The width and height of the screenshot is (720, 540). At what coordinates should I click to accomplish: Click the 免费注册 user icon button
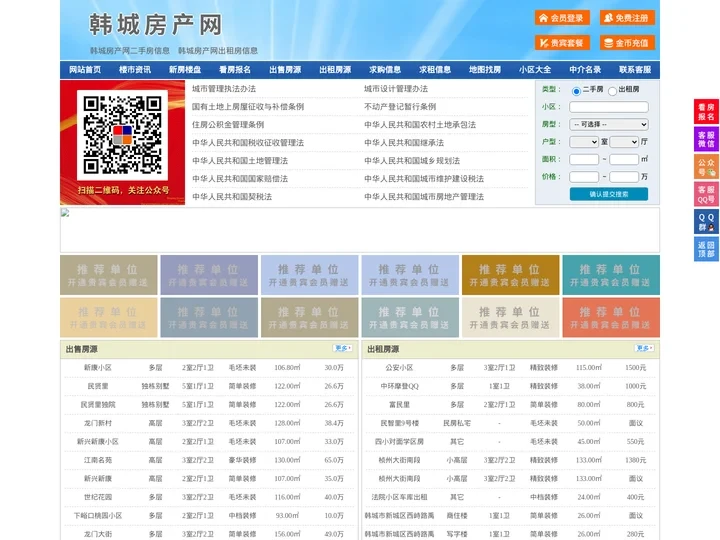pos(627,18)
